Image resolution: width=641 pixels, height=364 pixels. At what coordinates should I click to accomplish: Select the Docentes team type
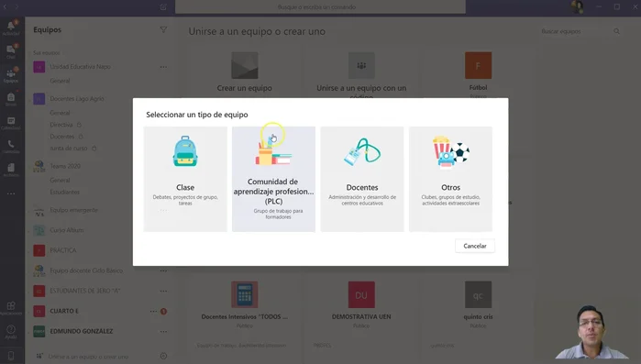pos(362,179)
